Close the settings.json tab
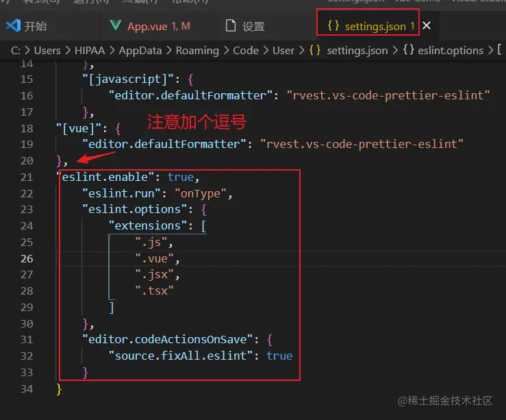 (427, 26)
